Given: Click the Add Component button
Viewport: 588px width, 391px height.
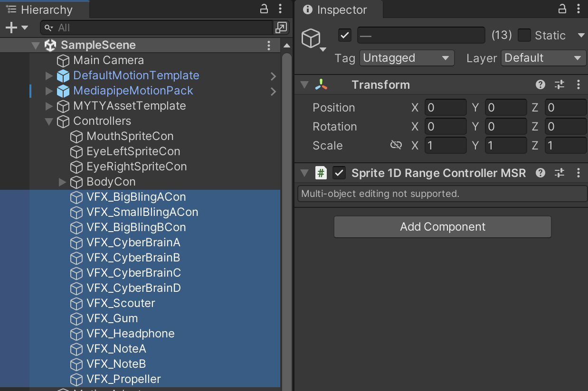Looking at the screenshot, I should tap(442, 227).
